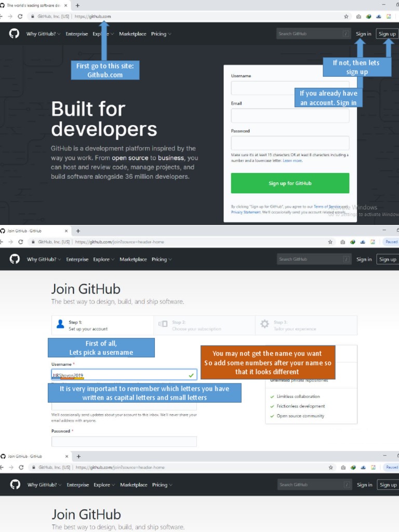
Task: Click Sign up button in the middle screenshot header
Action: [x=388, y=259]
